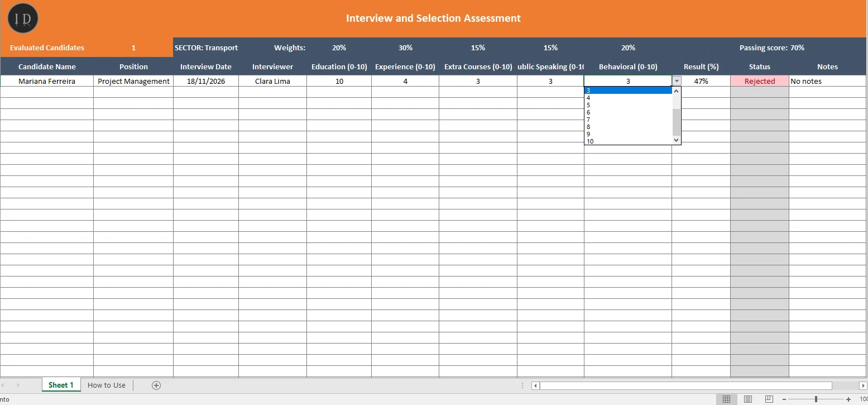Screen dimensions: 868x405
Task: Choose 6 in the dropdown list
Action: tap(628, 112)
